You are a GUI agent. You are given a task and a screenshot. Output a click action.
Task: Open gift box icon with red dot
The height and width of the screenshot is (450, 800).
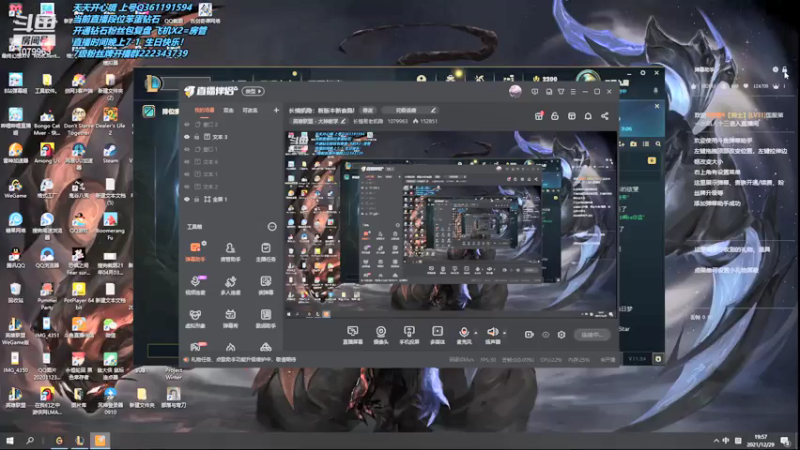pos(539,116)
